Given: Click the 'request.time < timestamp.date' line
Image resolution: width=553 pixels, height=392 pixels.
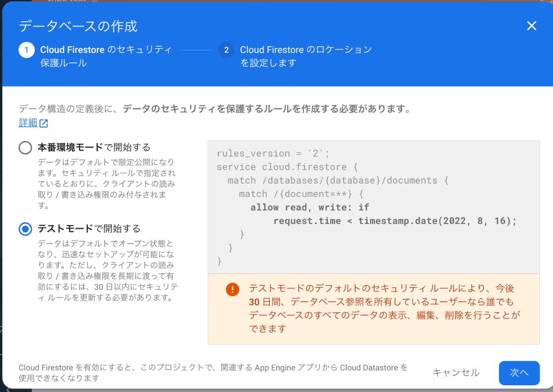Looking at the screenshot, I should click(x=395, y=221).
